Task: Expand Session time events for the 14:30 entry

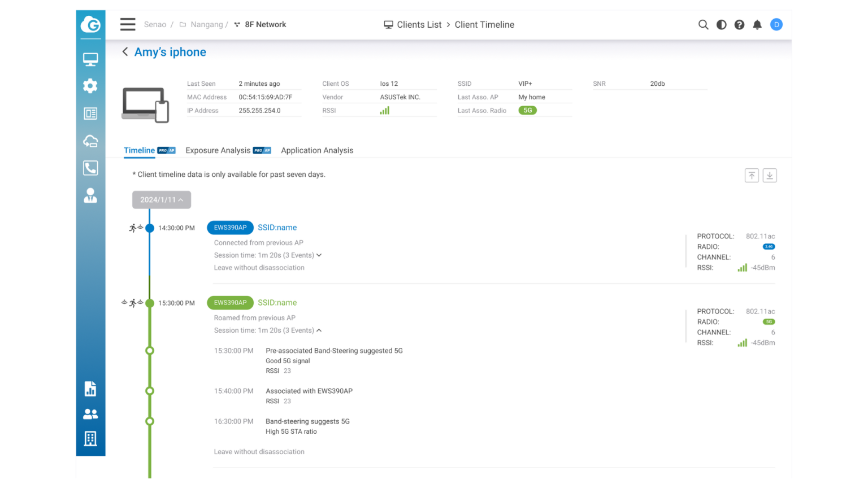Action: (x=319, y=255)
